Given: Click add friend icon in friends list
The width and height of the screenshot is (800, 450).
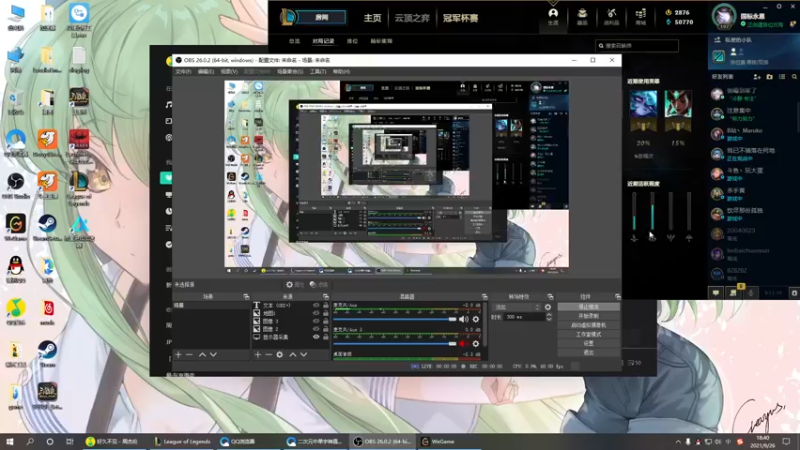Looking at the screenshot, I should tap(757, 77).
